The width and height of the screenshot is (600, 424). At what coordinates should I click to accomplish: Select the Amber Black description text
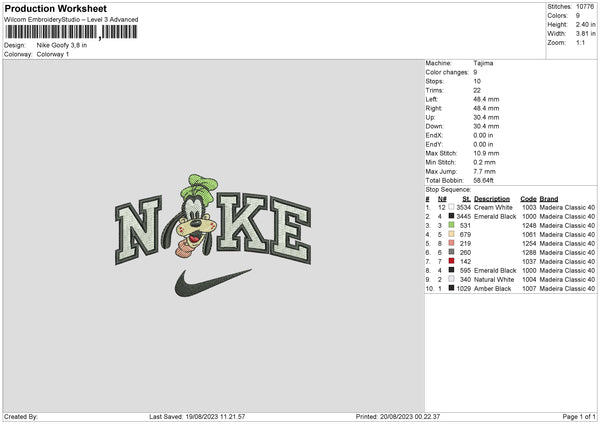[x=492, y=289]
